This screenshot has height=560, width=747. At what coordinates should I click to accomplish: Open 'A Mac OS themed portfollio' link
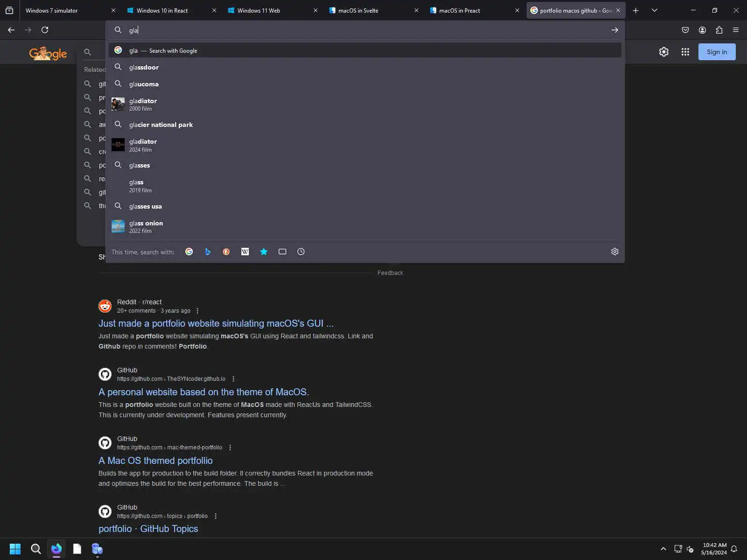[x=155, y=461]
